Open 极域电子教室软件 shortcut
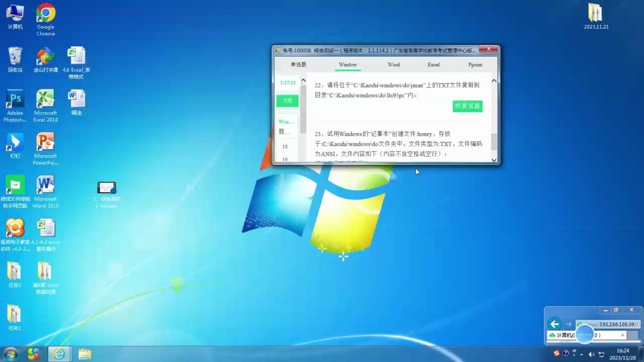The height and width of the screenshot is (362, 644). [x=15, y=235]
